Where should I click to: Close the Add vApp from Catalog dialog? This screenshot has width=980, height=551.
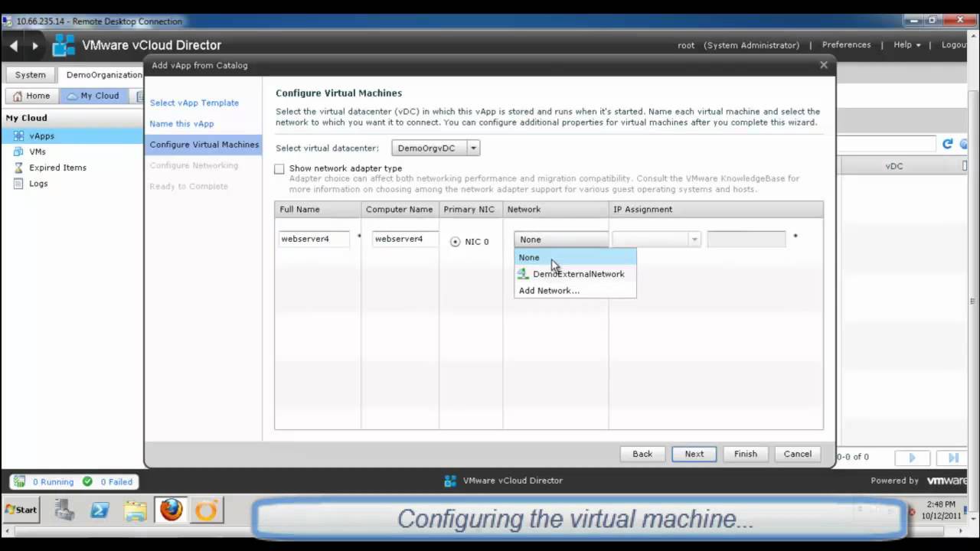click(x=824, y=65)
